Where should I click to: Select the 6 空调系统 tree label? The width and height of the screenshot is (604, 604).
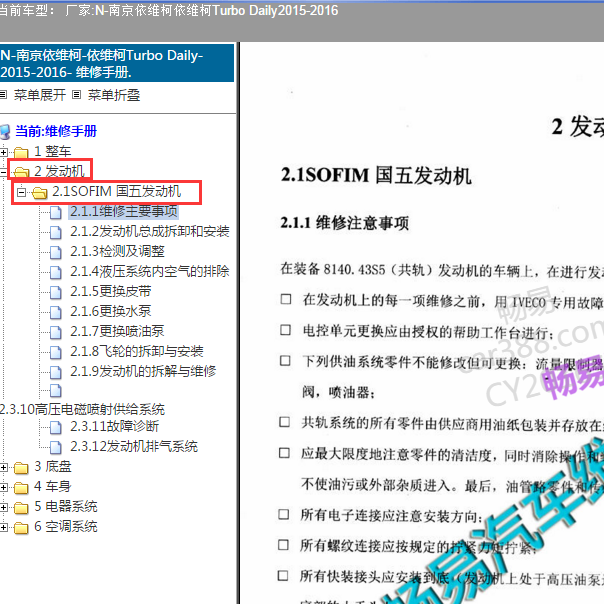(x=66, y=527)
